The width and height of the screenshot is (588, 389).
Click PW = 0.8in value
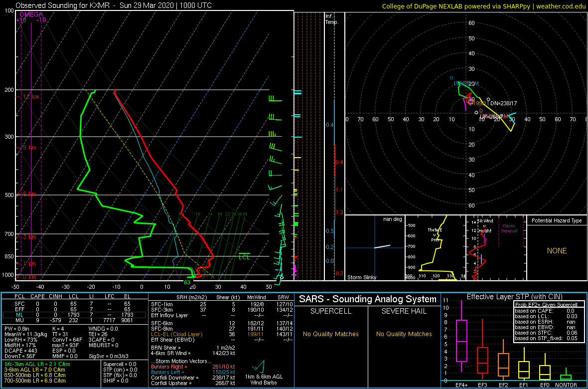coord(17,329)
